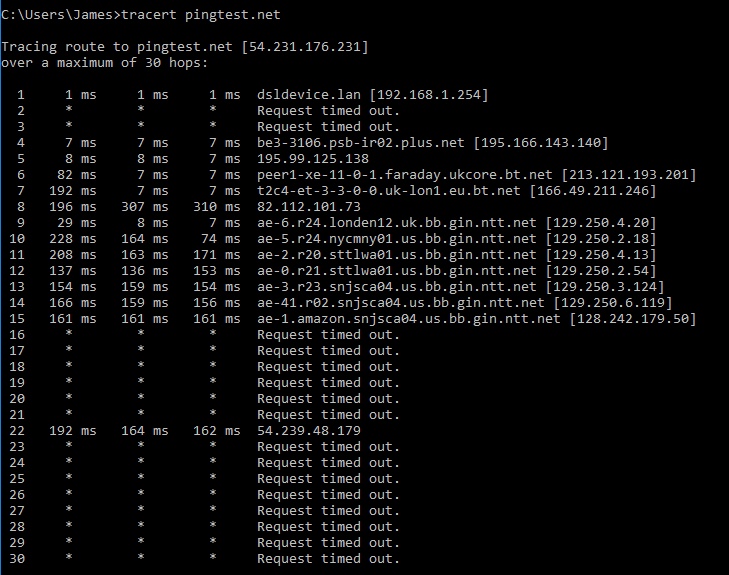
Task: Click be3-3106.psb-ir02.plus.net hostname
Action: pos(361,143)
